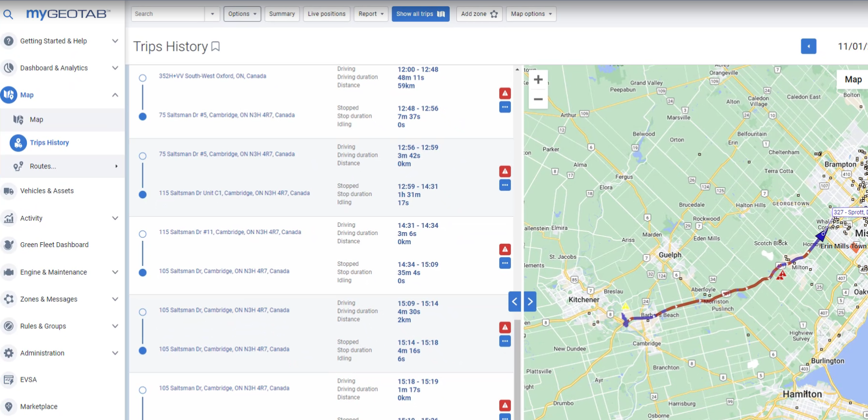This screenshot has height=420, width=868.
Task: Click exception alert icon for 15:18 - 15:19 trip
Action: coord(505,406)
